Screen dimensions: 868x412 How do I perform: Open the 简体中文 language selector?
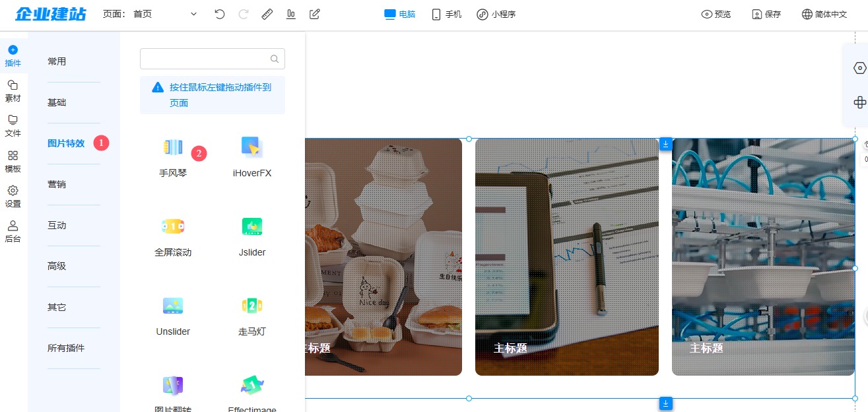[x=824, y=14]
